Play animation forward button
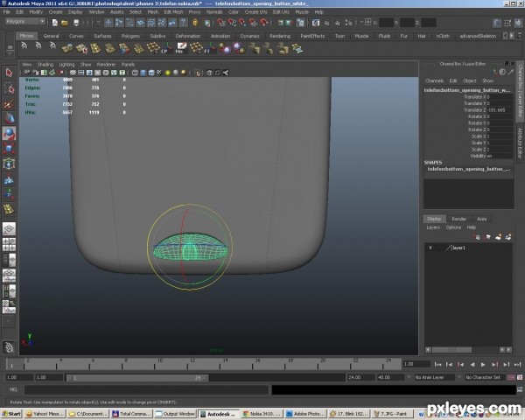Screen dimensions: 525x420 [x=483, y=364]
